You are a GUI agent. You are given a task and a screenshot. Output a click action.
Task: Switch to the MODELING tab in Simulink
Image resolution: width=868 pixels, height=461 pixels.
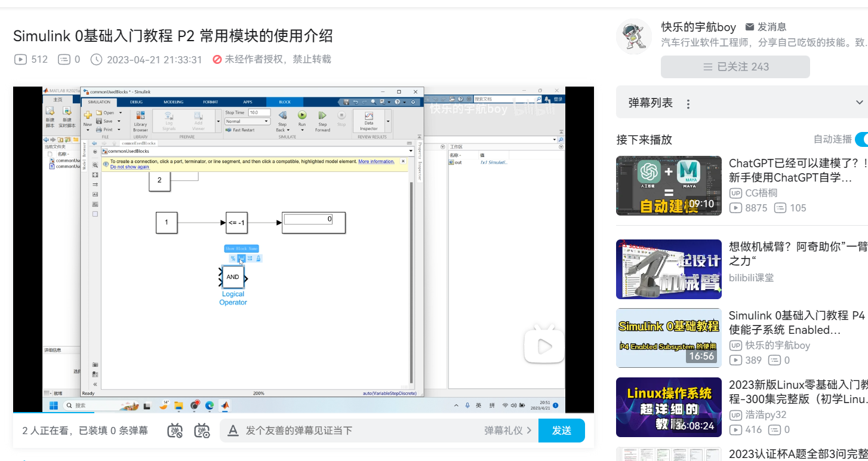click(x=174, y=102)
